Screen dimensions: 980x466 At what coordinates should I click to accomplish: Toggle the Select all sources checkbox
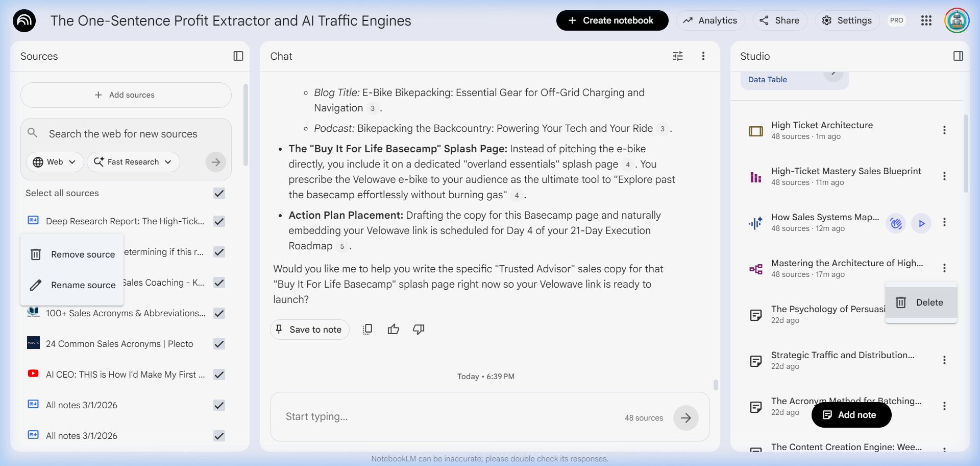pos(219,193)
